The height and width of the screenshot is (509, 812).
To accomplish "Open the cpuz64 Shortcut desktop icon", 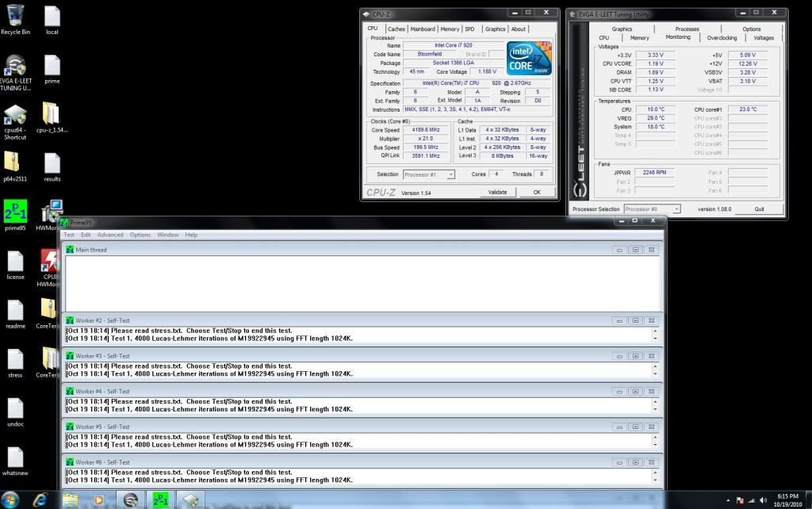I will [15, 116].
